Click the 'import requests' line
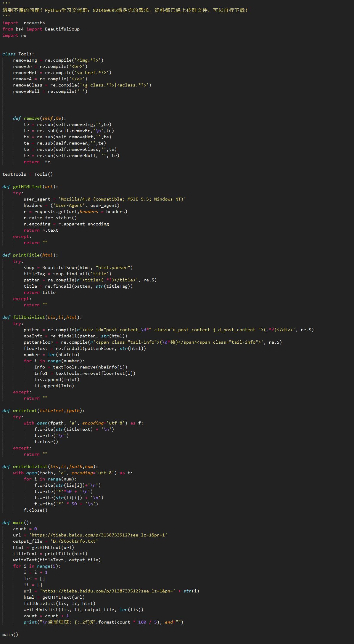The height and width of the screenshot is (644, 354). click(x=24, y=23)
